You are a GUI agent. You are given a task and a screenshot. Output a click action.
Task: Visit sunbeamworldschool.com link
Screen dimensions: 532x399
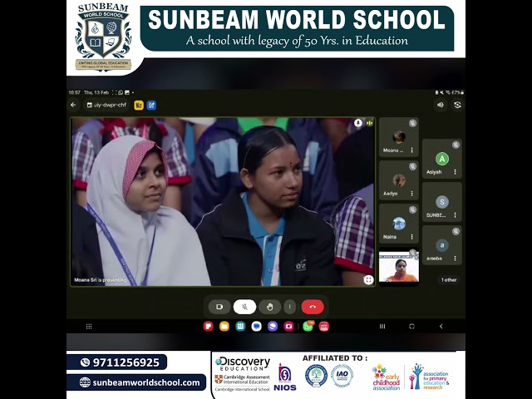coord(146,382)
